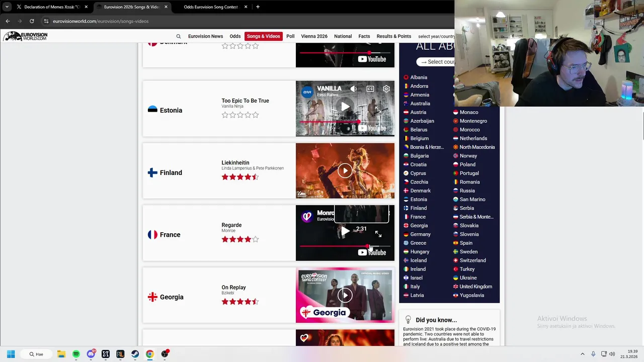Go to Eurovision News menu
644x362 pixels.
pos(205,36)
